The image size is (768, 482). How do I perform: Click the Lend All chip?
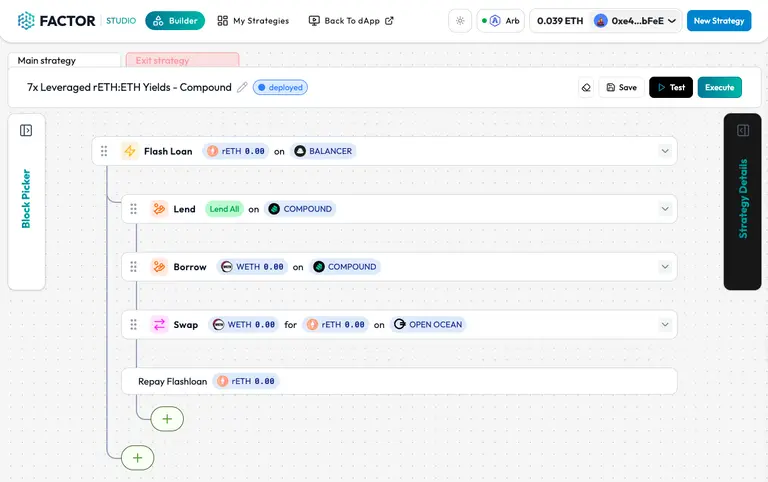pyautogui.click(x=224, y=209)
